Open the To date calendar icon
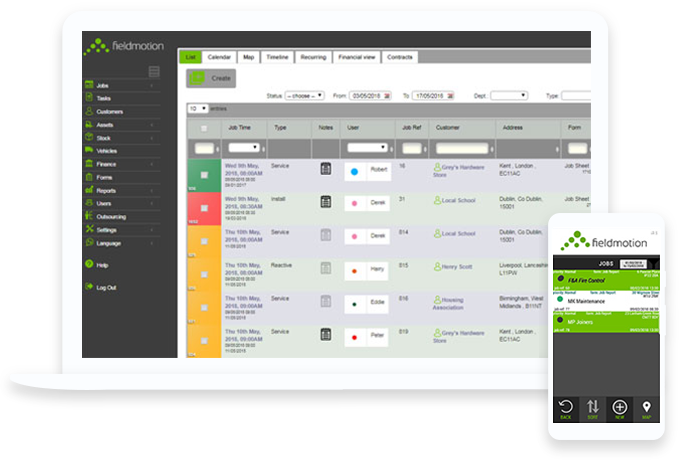The image size is (680, 460). click(451, 96)
